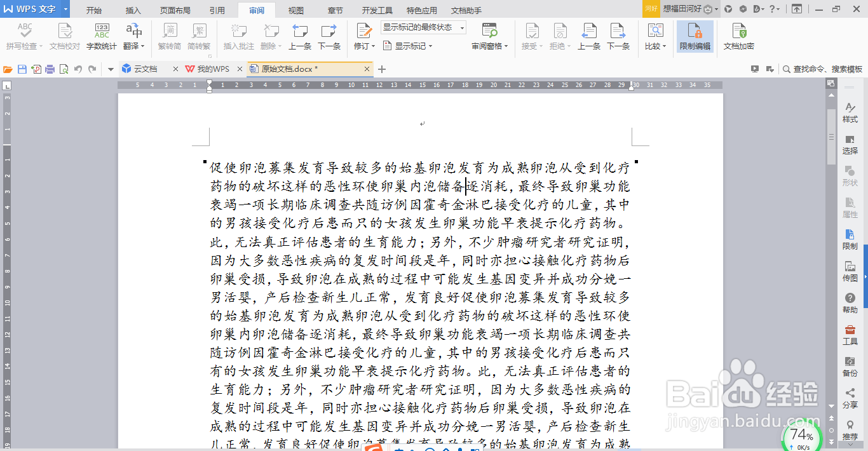The height and width of the screenshot is (451, 868).
Task: Open the 比较 compare documents tool
Action: click(x=655, y=30)
